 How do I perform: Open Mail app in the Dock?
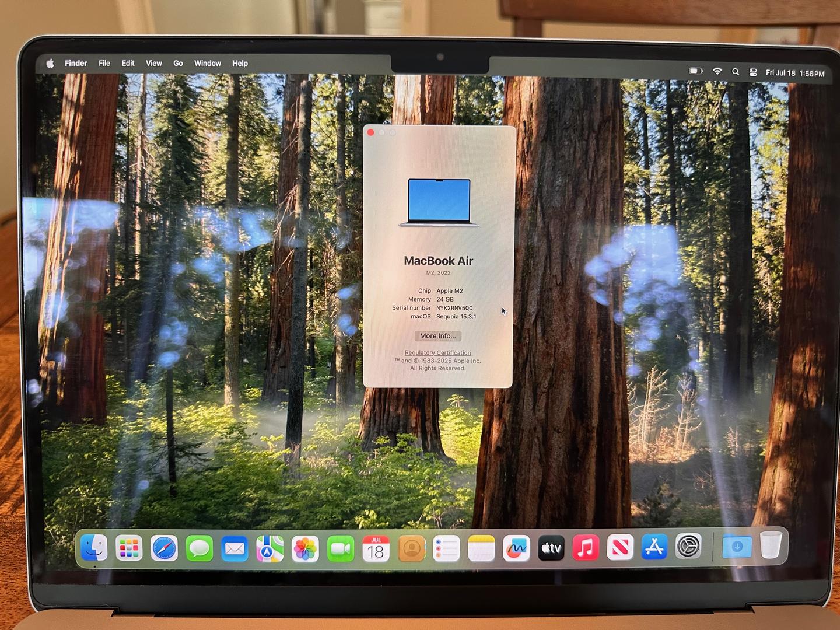[x=235, y=549]
